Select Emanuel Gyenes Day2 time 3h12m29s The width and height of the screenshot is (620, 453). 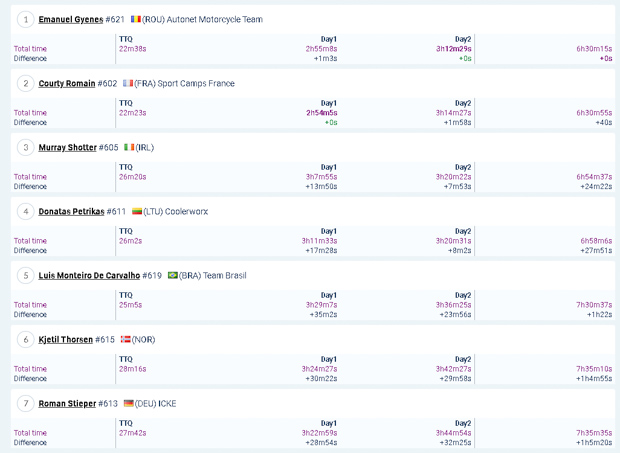pyautogui.click(x=454, y=49)
